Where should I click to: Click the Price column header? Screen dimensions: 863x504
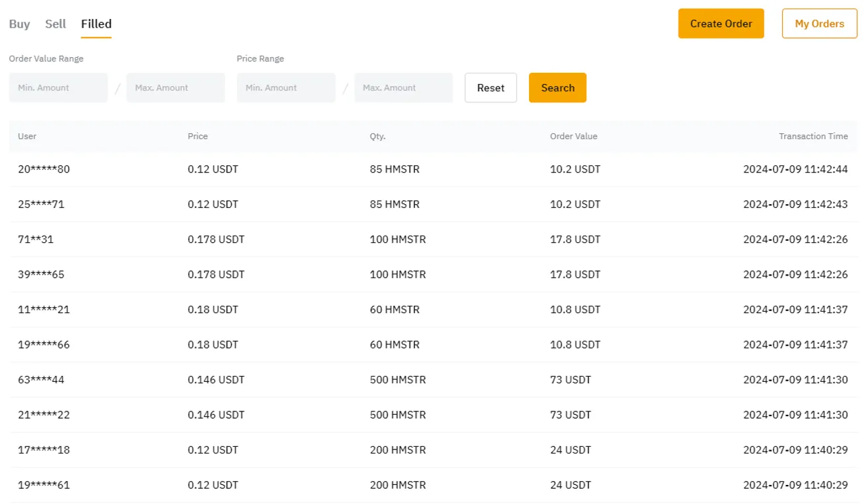coord(198,136)
